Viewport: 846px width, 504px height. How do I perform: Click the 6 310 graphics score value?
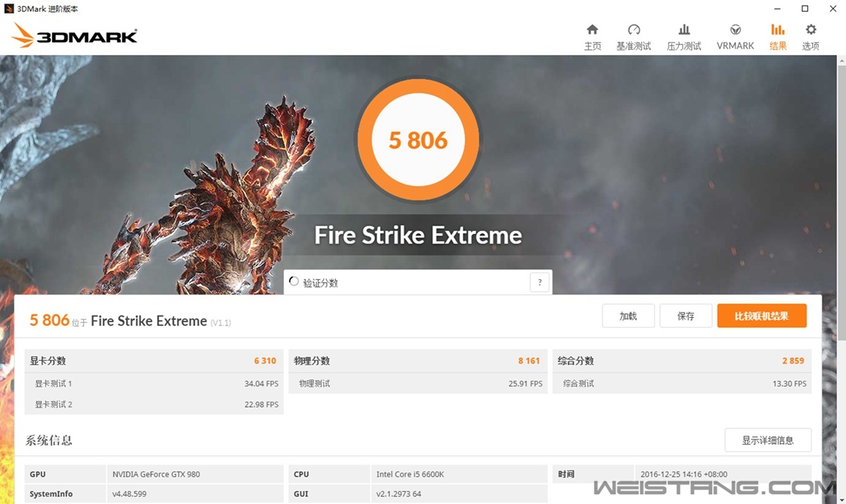click(265, 361)
